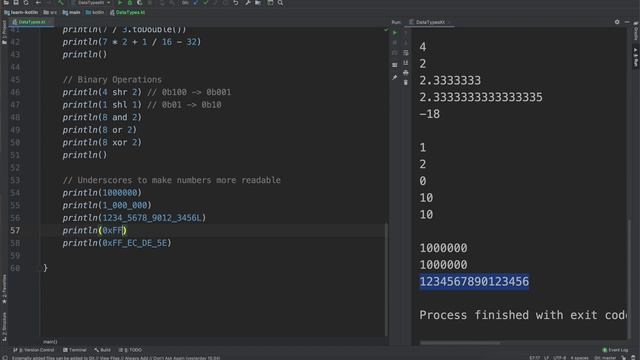
Task: Open settings via the wrench icon
Action: 248,2
